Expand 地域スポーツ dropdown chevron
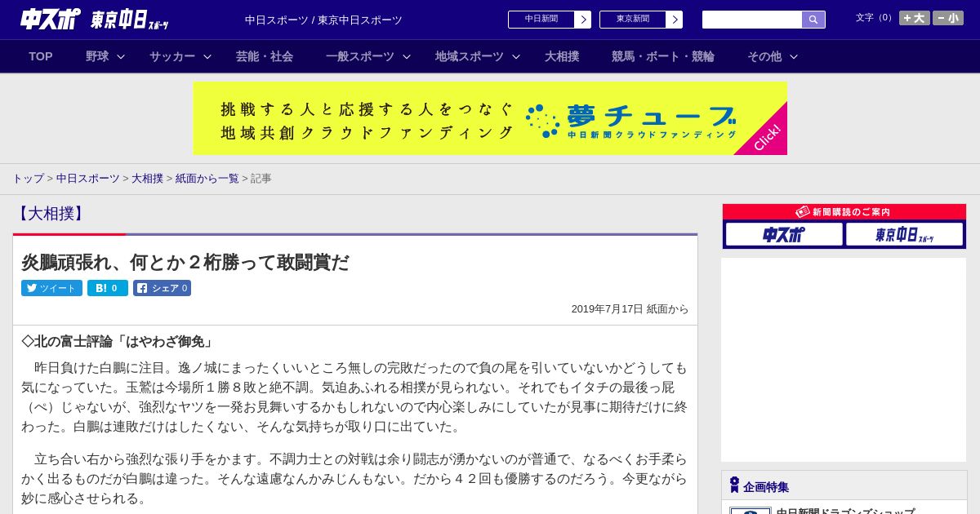The height and width of the screenshot is (514, 980). click(516, 57)
